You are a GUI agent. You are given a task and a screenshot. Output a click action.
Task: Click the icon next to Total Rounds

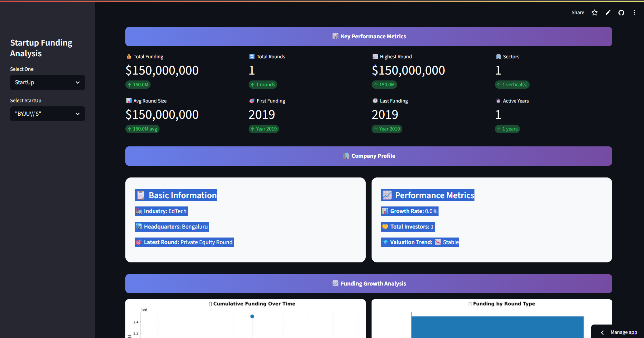[x=252, y=57]
